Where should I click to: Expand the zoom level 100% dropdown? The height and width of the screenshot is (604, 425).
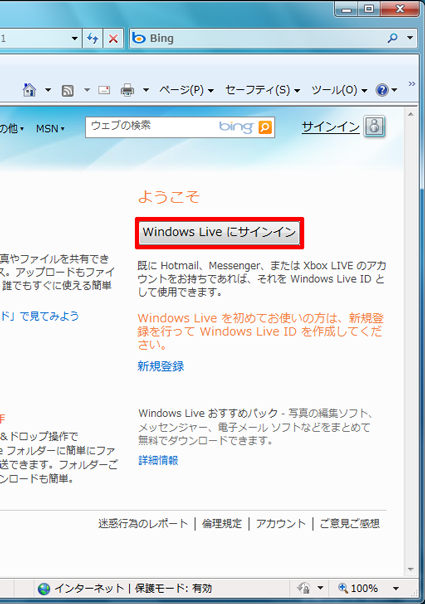tap(396, 588)
